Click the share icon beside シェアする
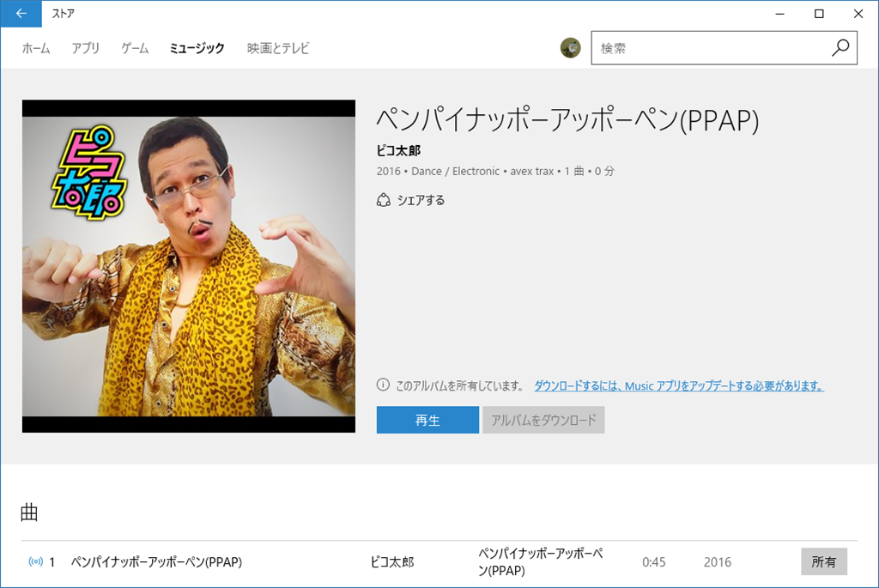The height and width of the screenshot is (588, 879). (x=384, y=200)
